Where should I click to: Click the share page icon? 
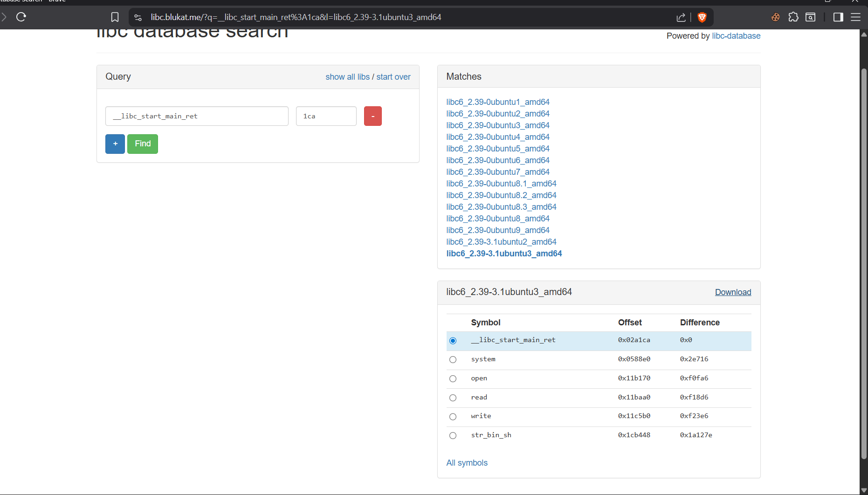[x=681, y=17]
